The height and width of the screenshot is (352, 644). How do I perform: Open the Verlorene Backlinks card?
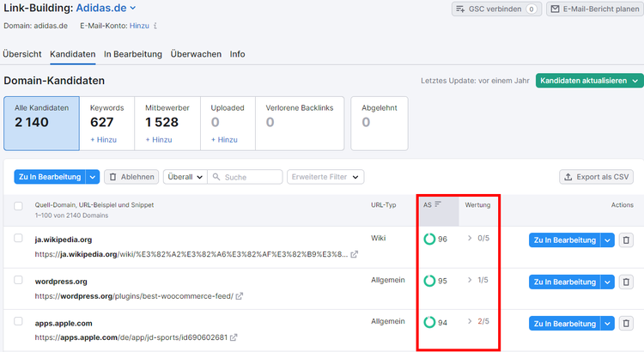pyautogui.click(x=300, y=124)
